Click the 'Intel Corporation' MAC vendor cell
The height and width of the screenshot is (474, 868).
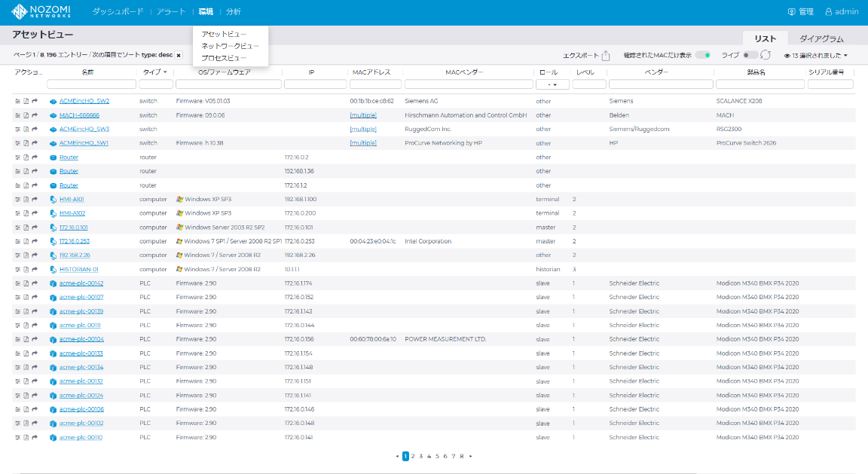[x=428, y=241]
